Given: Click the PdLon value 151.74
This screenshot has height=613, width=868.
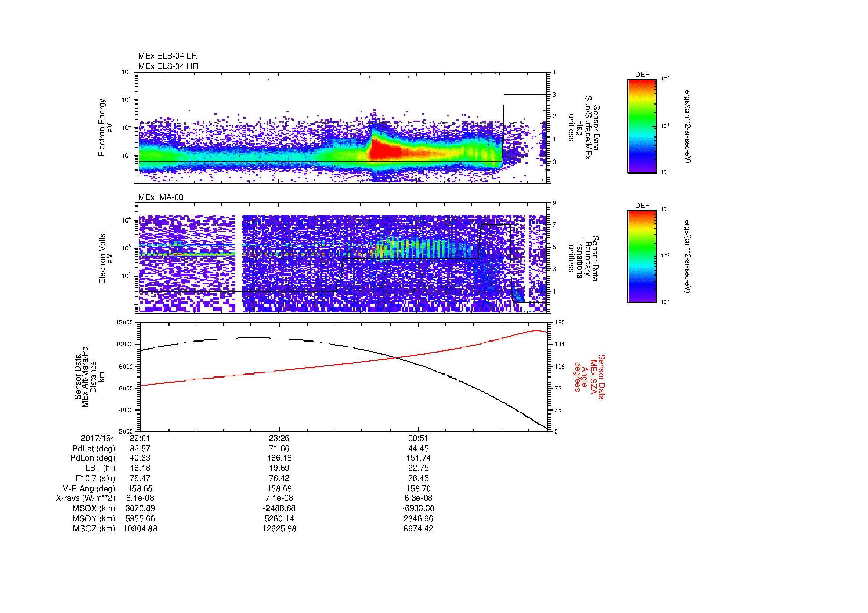Looking at the screenshot, I should [x=418, y=458].
